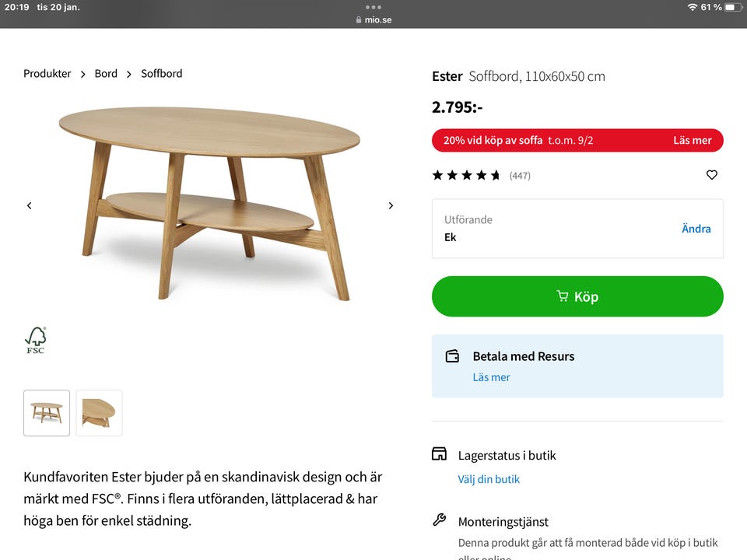The width and height of the screenshot is (747, 560).
Task: Open Läs mer on the red discount banner
Action: tap(693, 140)
